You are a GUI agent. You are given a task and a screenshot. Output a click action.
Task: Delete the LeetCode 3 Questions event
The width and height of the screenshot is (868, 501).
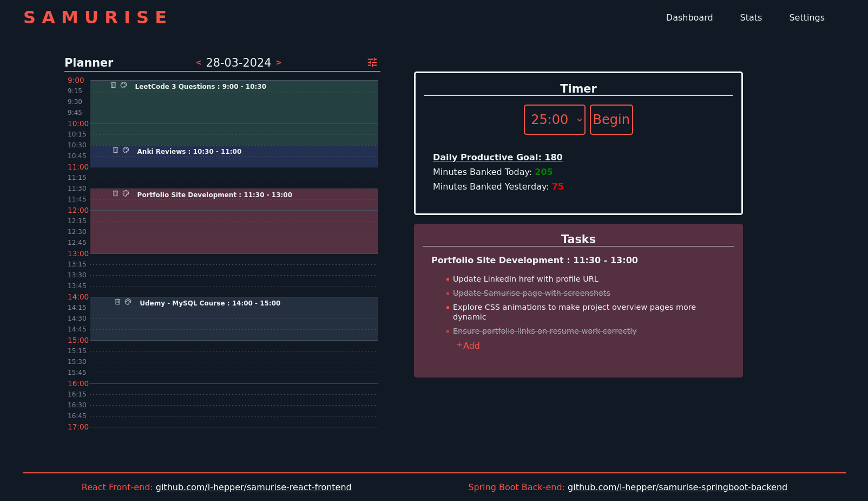click(x=114, y=84)
